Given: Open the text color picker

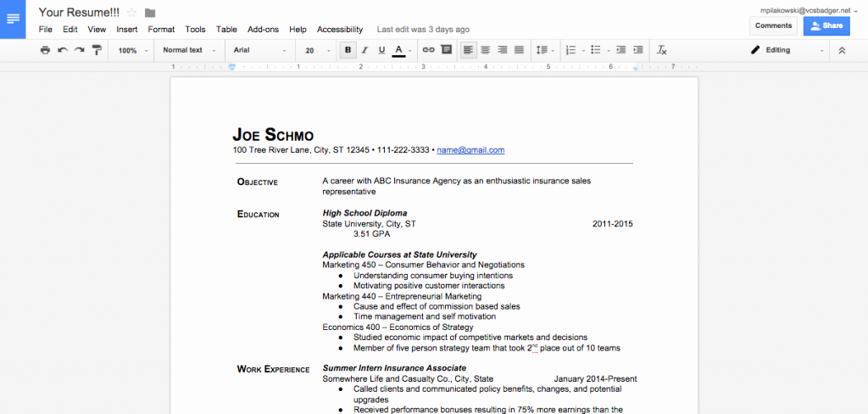Looking at the screenshot, I should coord(402,50).
